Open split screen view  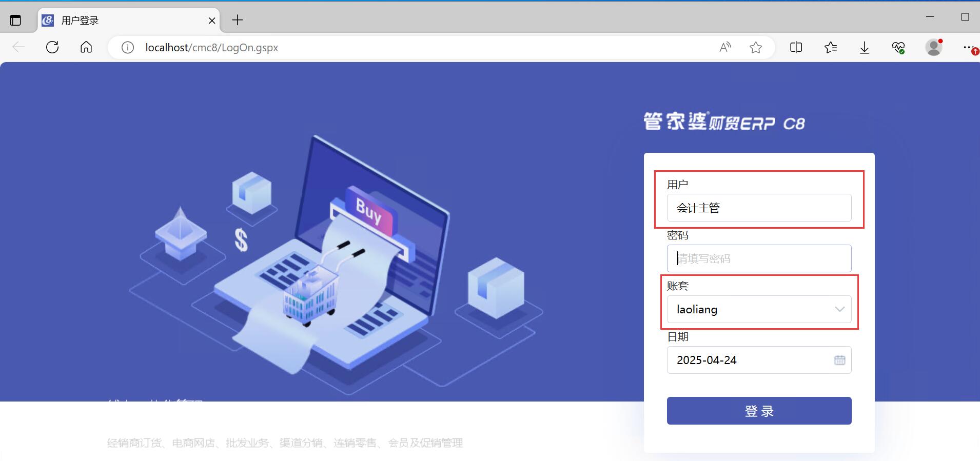pos(796,48)
